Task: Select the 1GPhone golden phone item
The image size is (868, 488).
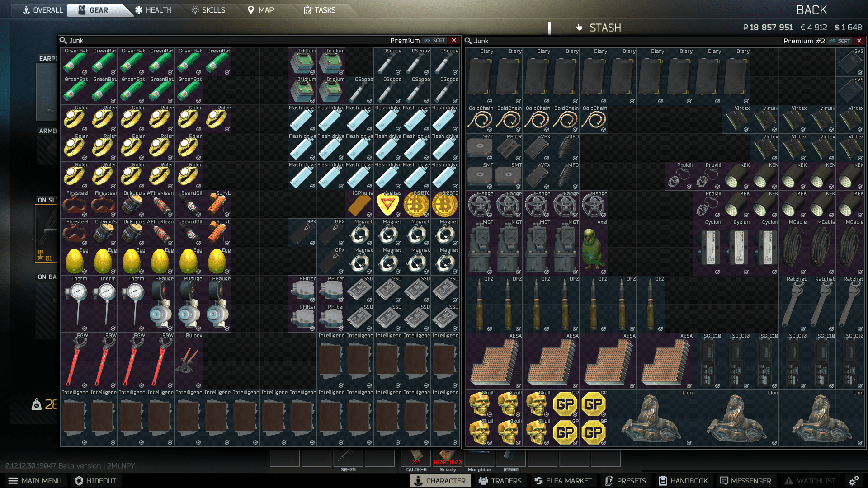Action: tap(359, 204)
